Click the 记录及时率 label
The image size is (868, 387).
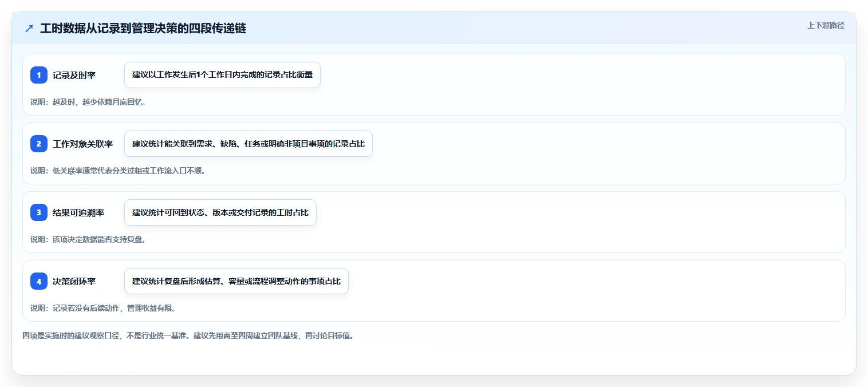tap(74, 75)
